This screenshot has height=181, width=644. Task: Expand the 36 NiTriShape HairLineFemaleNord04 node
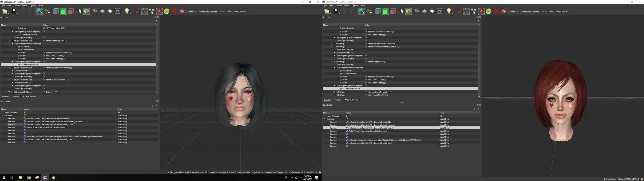point(331,92)
